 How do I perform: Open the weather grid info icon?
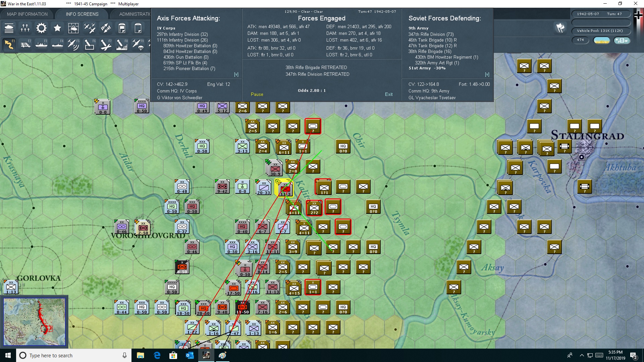click(x=73, y=28)
